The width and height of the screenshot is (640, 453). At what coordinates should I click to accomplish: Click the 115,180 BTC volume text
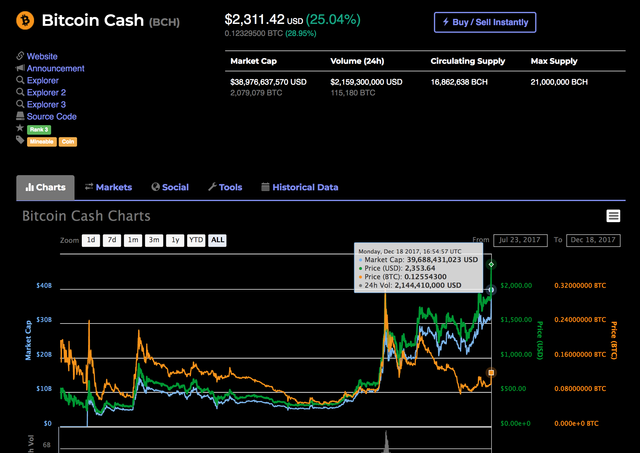353,93
